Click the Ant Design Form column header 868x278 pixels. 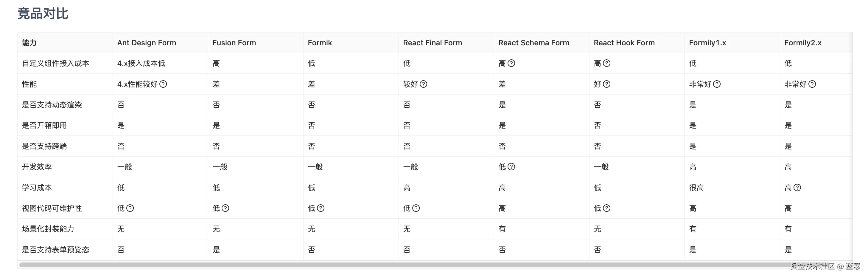147,43
